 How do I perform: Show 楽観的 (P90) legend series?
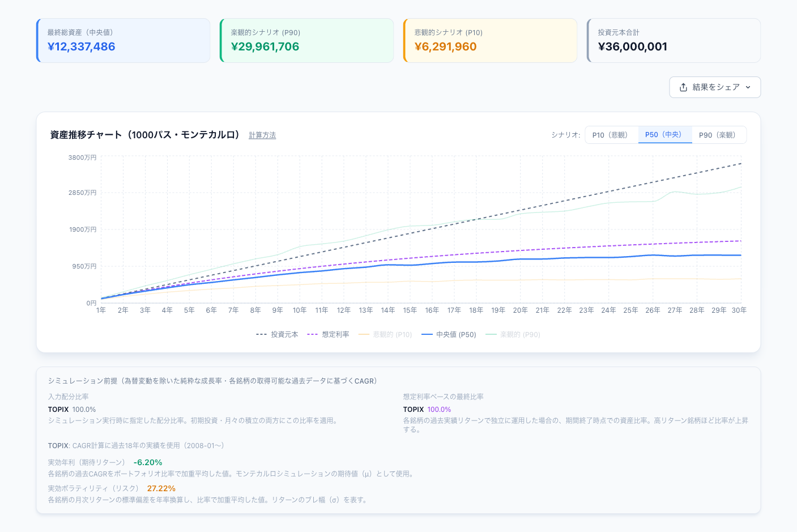point(513,335)
